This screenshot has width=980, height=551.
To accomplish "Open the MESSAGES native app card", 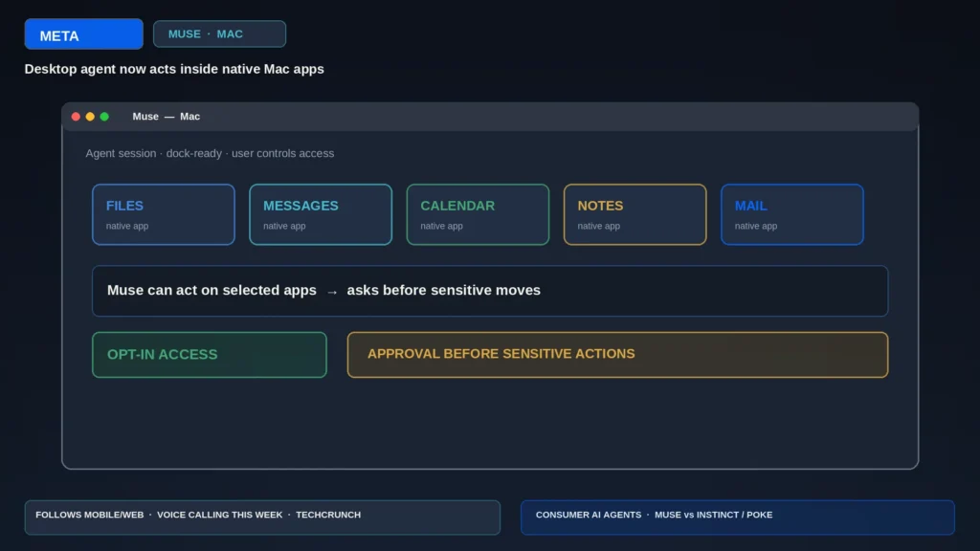I will click(x=321, y=214).
